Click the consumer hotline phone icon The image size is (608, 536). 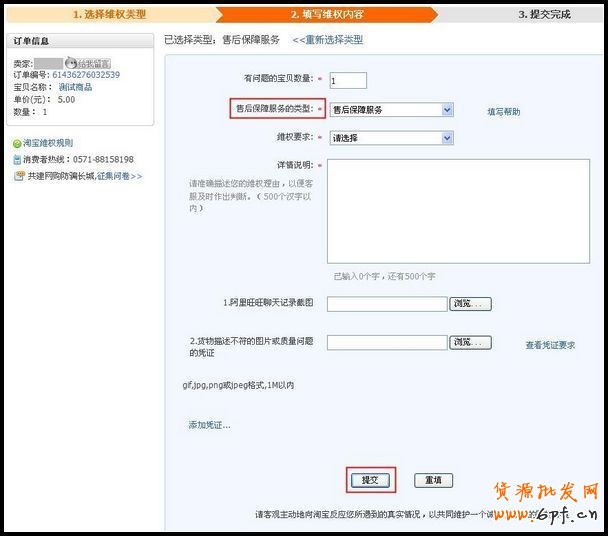(17, 160)
